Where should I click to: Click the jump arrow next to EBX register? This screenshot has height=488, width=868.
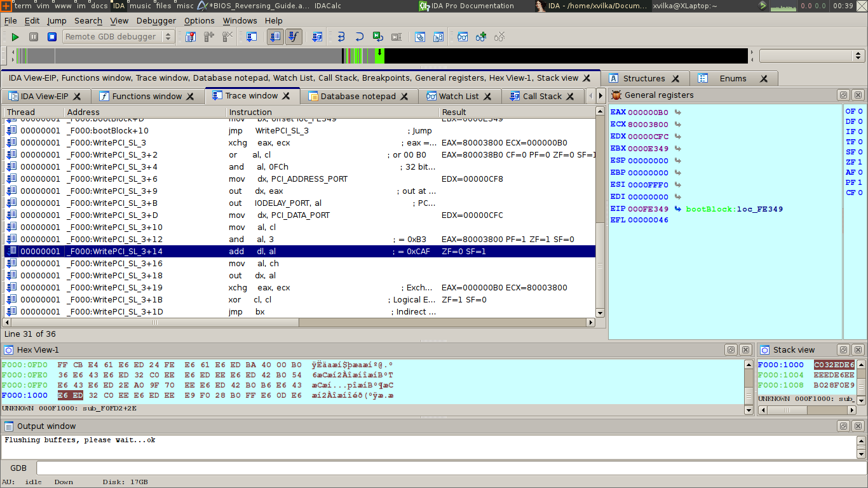click(677, 149)
